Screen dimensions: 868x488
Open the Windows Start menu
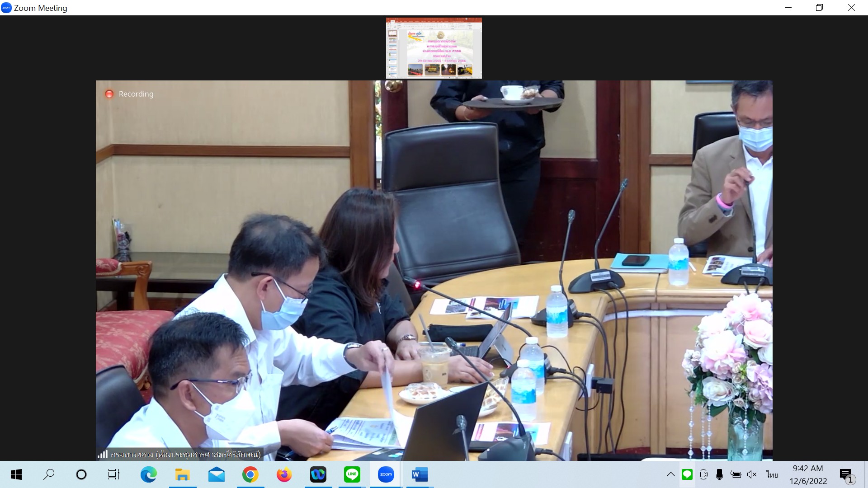tap(16, 474)
